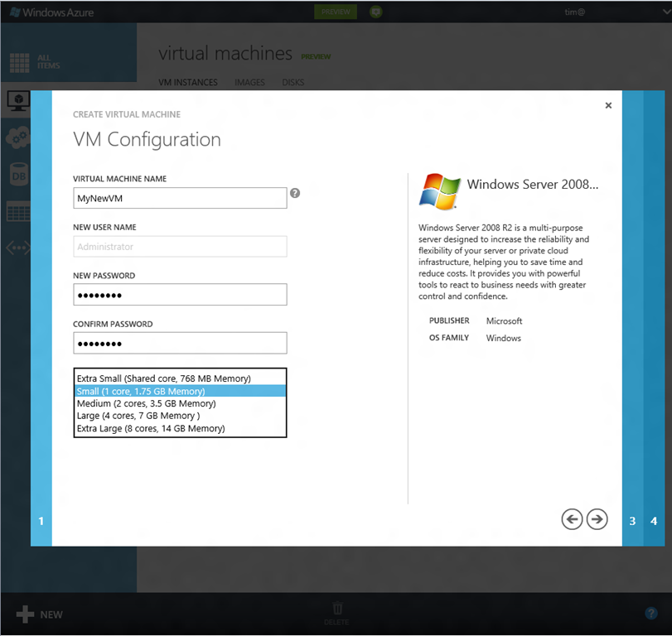Close the Create Virtual Machine dialog
This screenshot has height=636, width=672.
point(608,105)
